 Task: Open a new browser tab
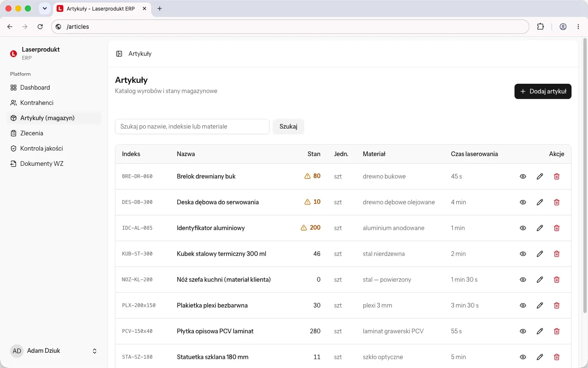pos(160,8)
